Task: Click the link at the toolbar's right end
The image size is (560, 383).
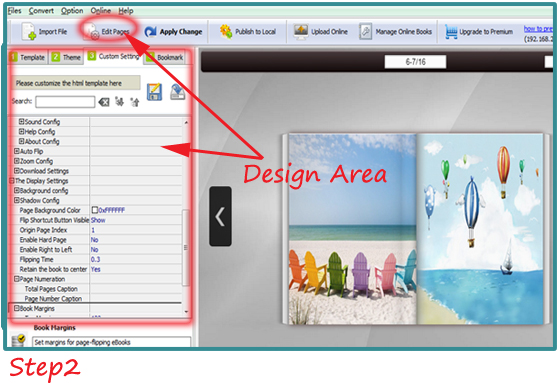Action: point(538,29)
